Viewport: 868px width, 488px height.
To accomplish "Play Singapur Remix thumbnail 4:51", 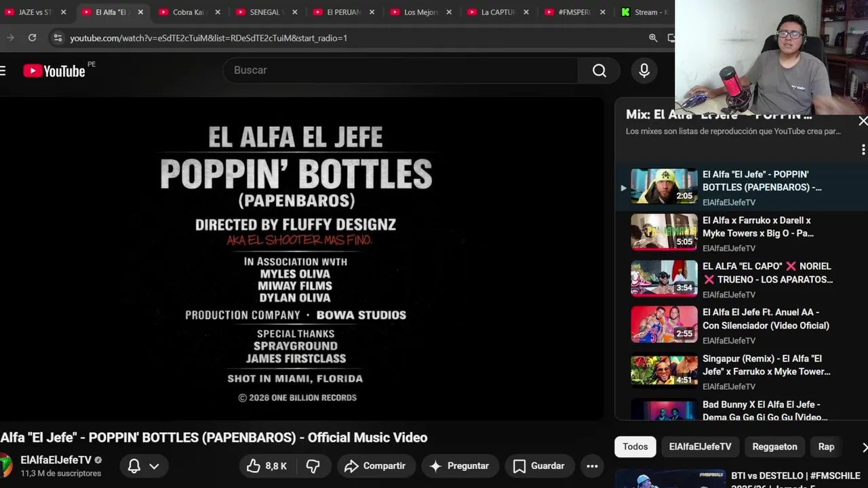I will click(x=664, y=370).
